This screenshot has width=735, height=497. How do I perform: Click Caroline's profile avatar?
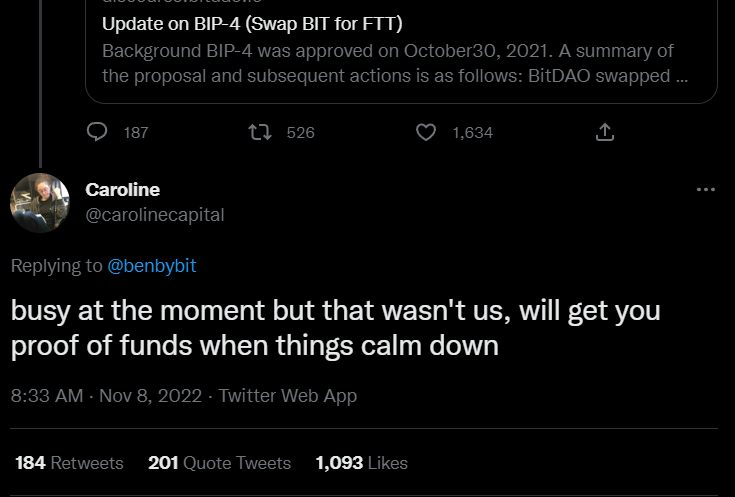tap(40, 202)
